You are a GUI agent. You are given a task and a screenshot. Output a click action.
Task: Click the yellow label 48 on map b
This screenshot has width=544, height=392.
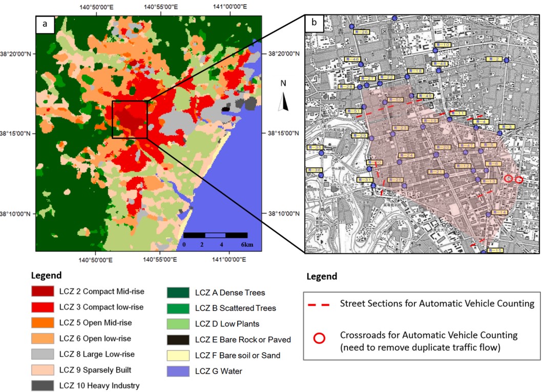coord(440,64)
